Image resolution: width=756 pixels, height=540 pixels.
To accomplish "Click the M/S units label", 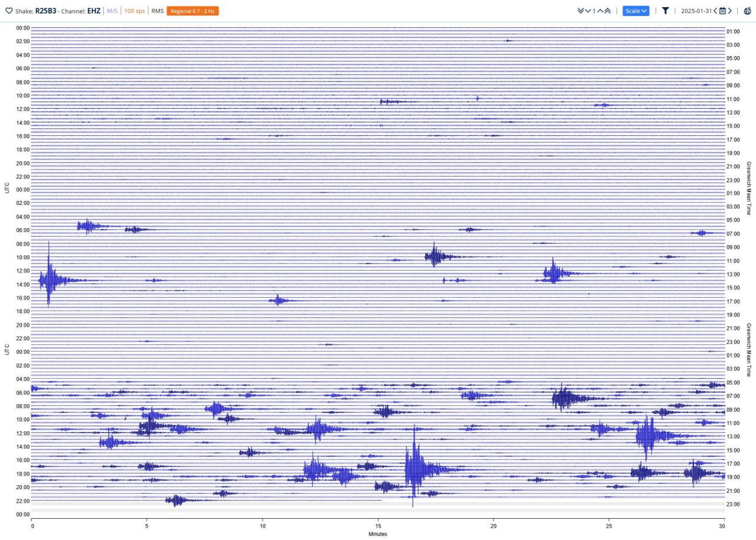I will pos(112,11).
